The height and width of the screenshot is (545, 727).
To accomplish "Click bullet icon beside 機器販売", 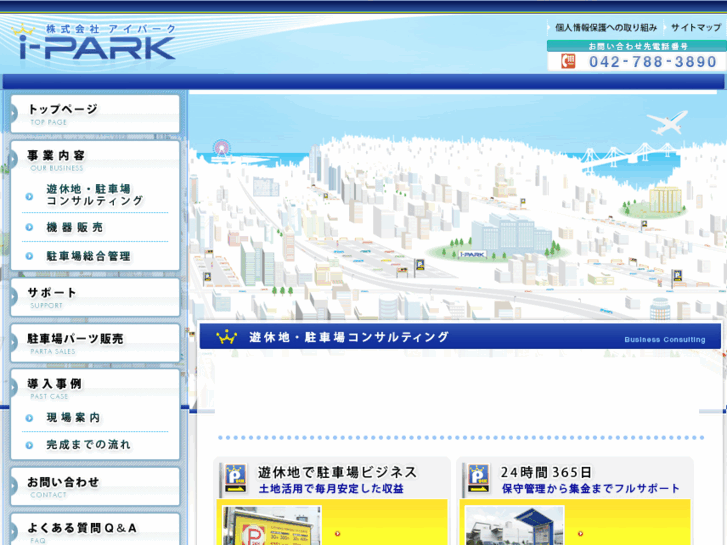I will pos(29,227).
